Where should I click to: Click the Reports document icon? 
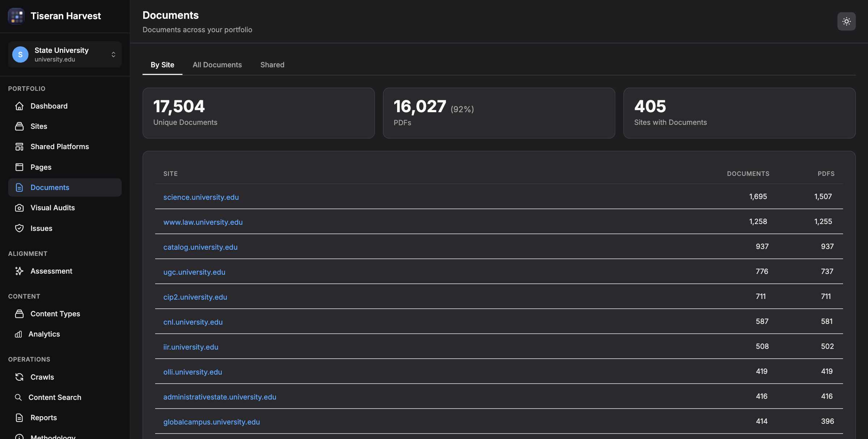coord(20,418)
